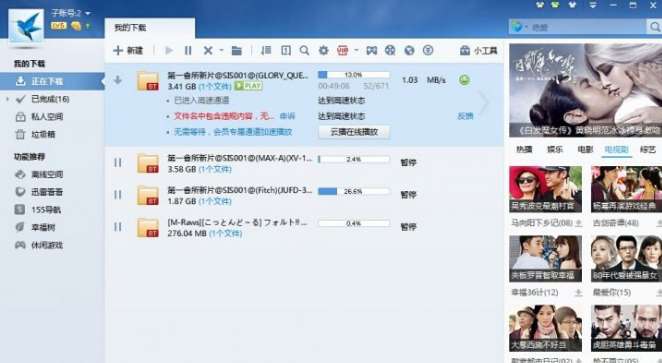Screen dimensions: 662x363
Task: Toggle pause on the M-Raws task
Action: click(118, 227)
